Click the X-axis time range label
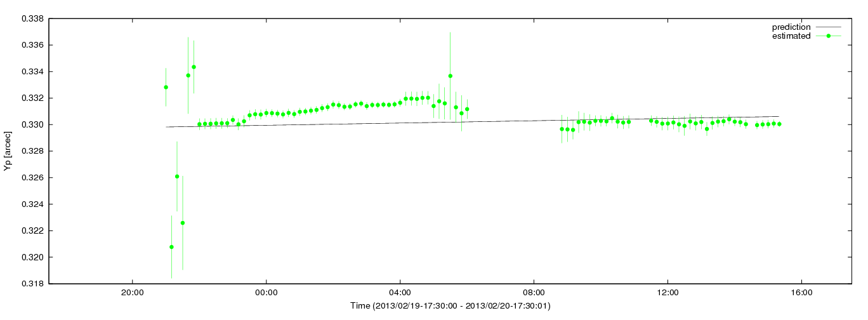 coord(450,306)
